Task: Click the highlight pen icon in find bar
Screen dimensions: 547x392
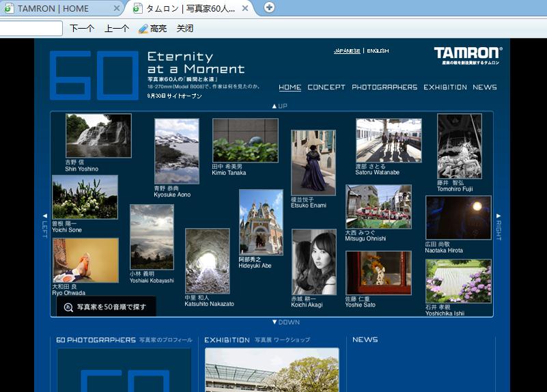Action: tap(143, 29)
